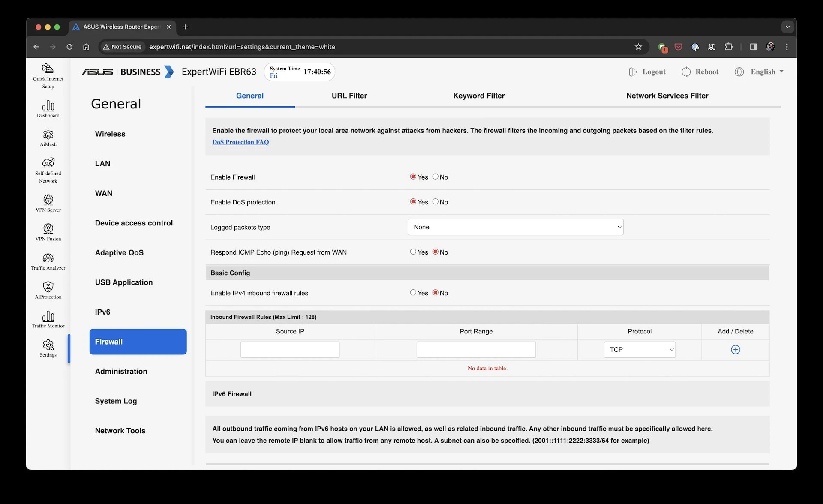Open the Dashboard sidebar icon

(x=48, y=109)
